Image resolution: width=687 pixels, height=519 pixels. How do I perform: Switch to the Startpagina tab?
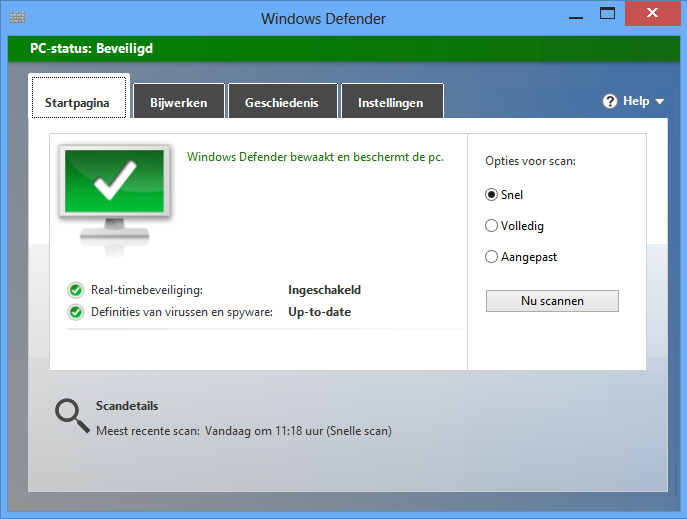point(79,97)
